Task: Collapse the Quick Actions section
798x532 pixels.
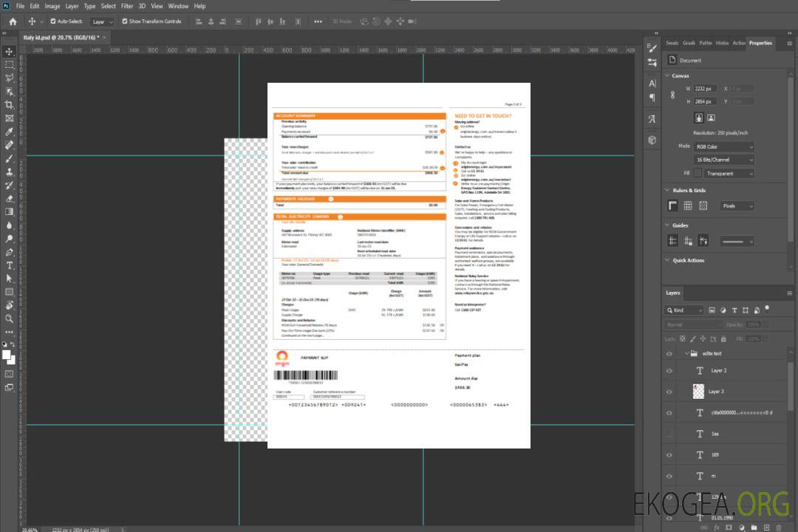Action: (x=667, y=260)
